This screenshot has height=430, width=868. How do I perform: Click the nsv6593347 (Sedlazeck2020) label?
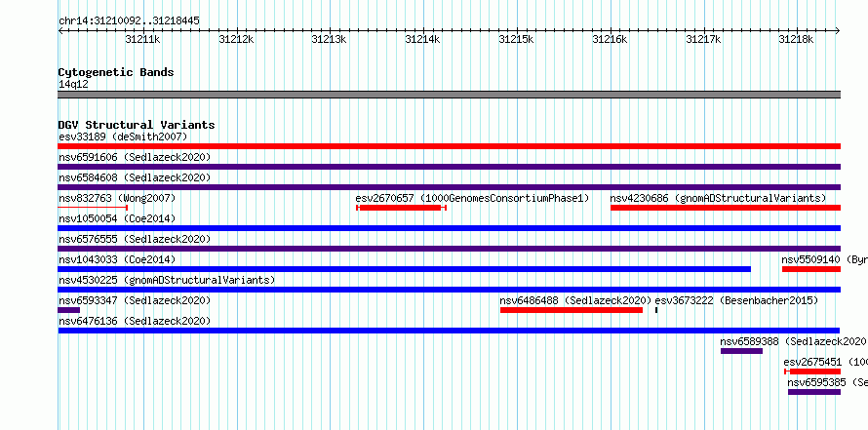pyautogui.click(x=135, y=300)
